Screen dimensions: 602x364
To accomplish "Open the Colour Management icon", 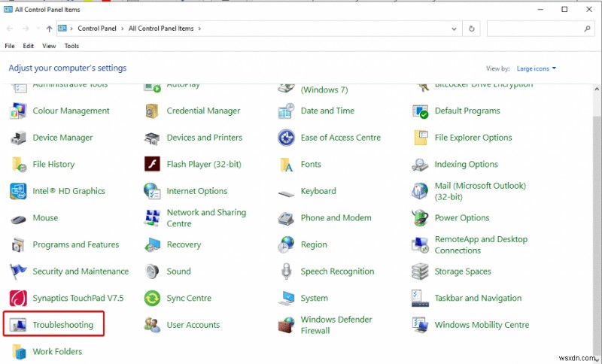I will pos(18,111).
